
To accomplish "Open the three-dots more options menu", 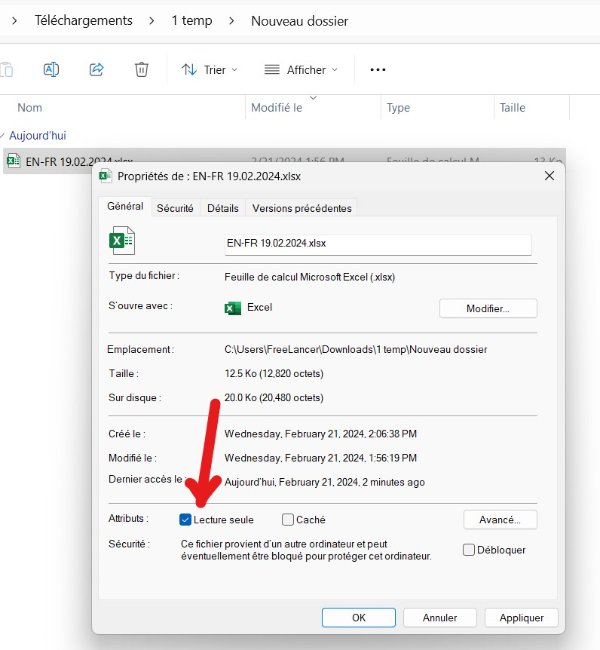I will click(x=378, y=69).
